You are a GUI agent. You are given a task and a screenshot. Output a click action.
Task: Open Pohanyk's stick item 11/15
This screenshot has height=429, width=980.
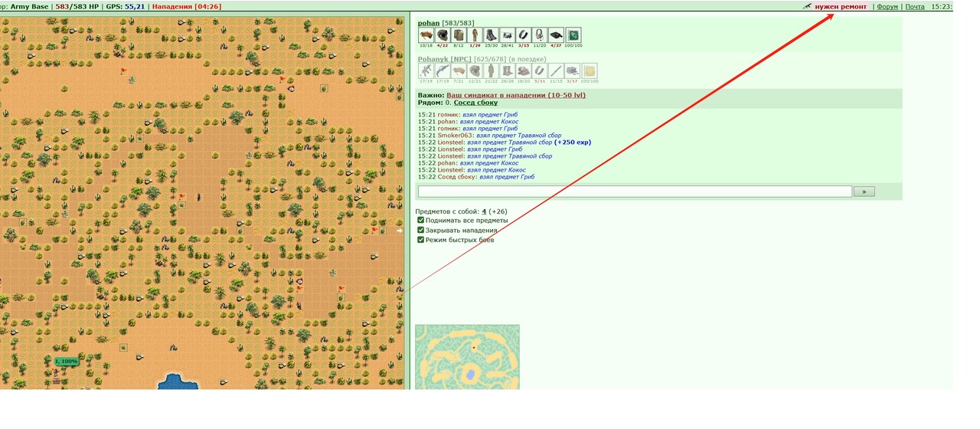(x=557, y=70)
